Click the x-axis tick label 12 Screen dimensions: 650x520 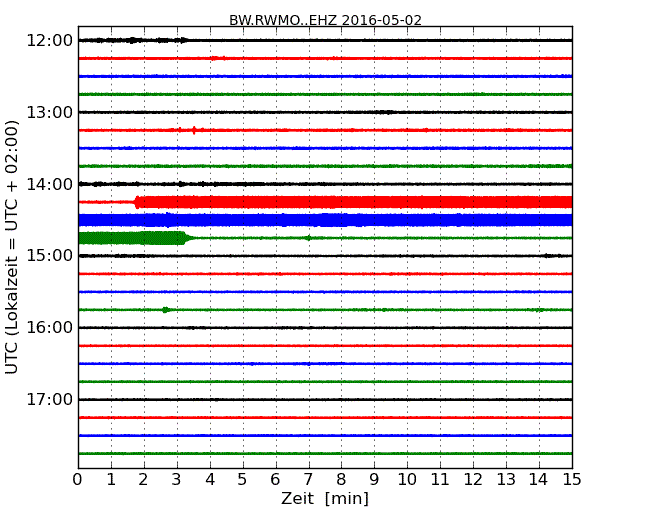tap(473, 480)
